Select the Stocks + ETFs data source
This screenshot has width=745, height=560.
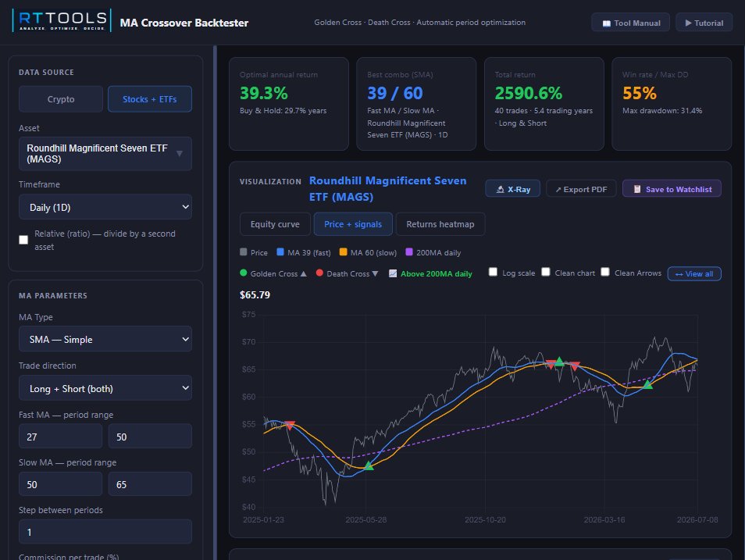tap(150, 99)
